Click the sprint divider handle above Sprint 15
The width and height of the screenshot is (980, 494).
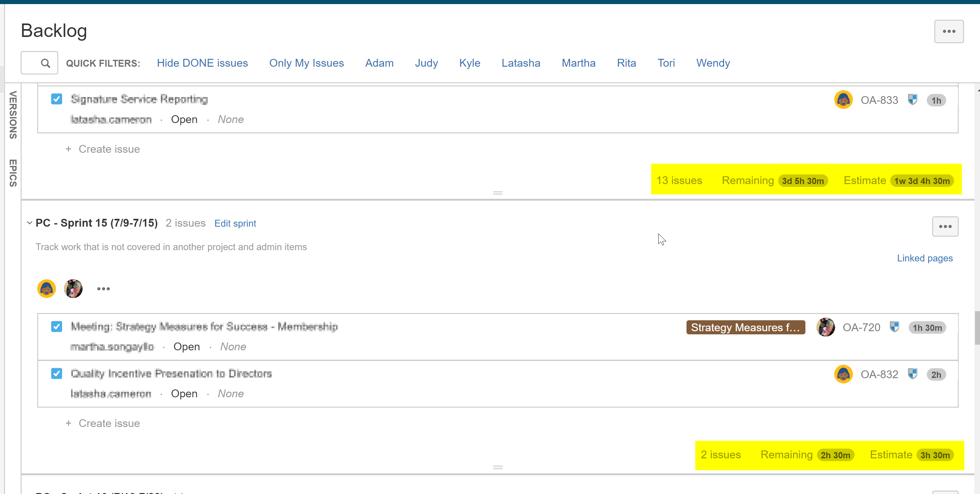click(498, 193)
